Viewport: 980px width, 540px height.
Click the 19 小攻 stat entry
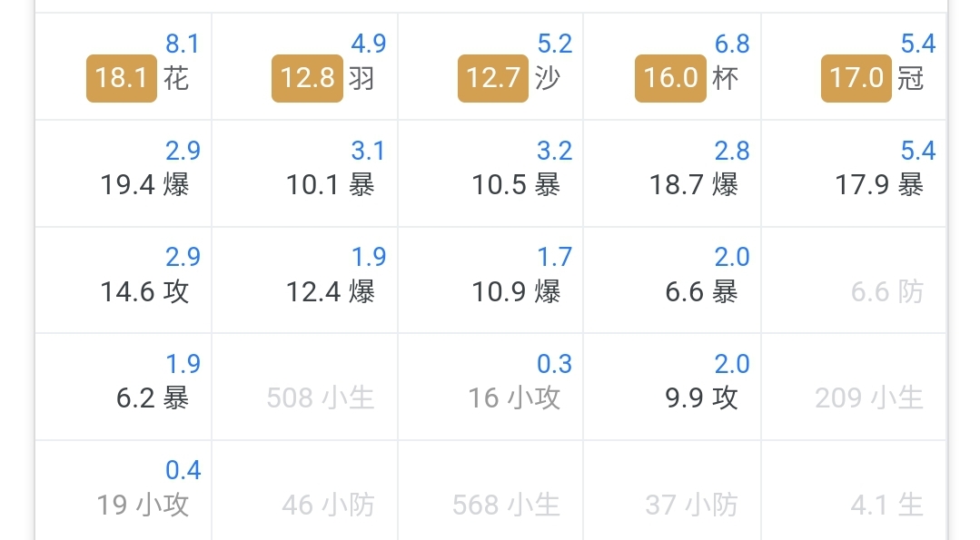click(x=143, y=505)
